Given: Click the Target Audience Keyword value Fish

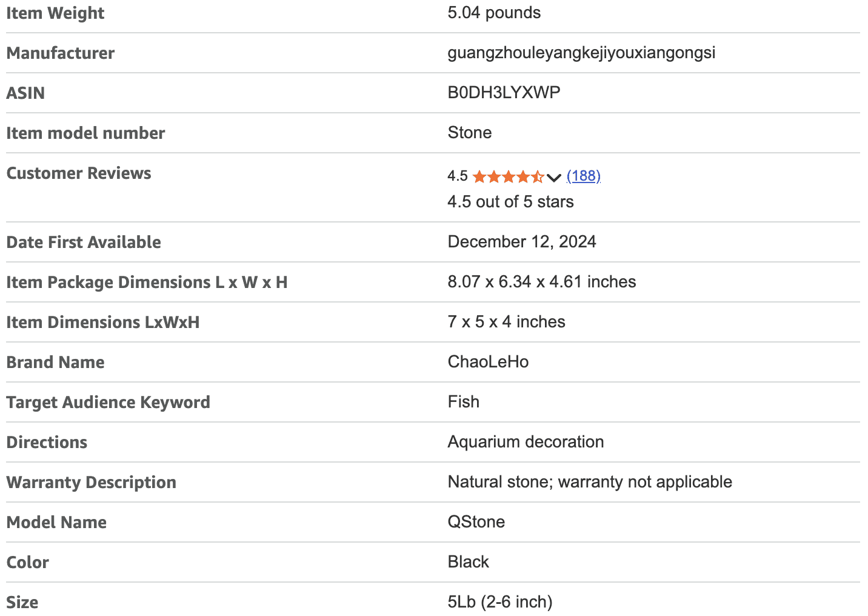Looking at the screenshot, I should (x=464, y=402).
